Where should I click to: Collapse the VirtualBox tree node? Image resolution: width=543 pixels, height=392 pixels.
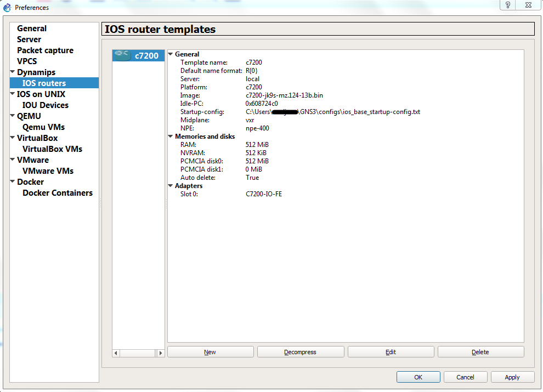coord(13,138)
